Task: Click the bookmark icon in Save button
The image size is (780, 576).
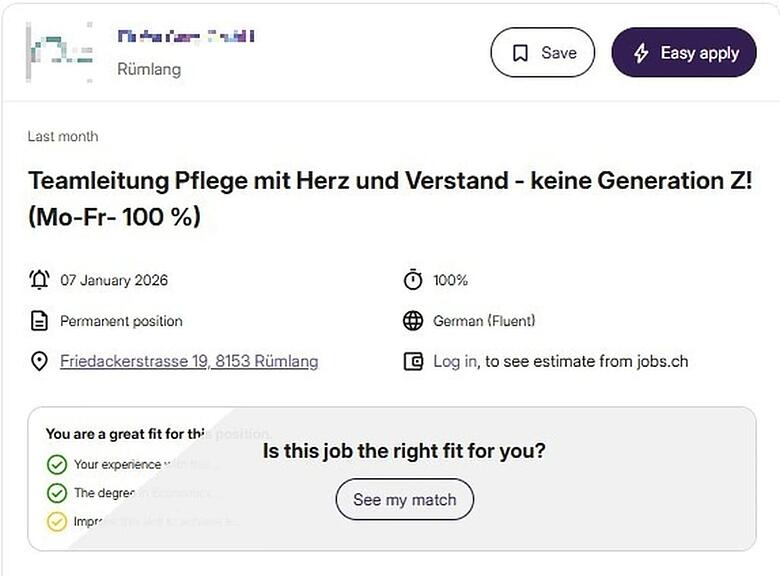Action: 520,53
